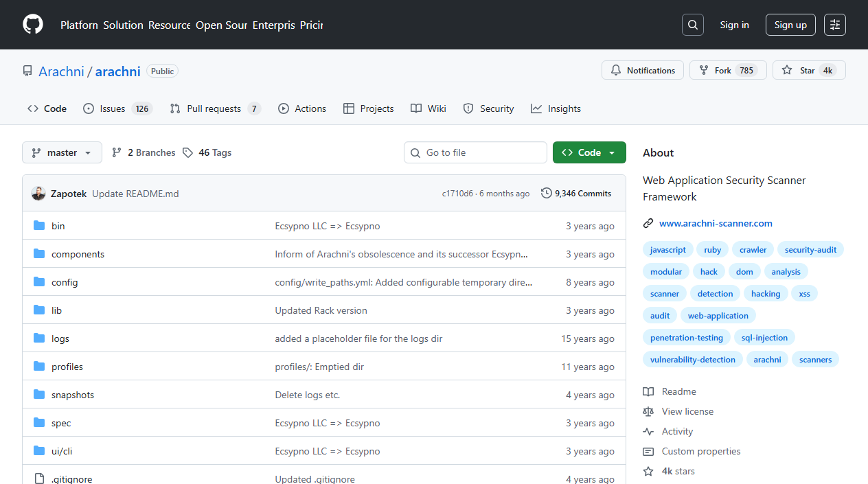Click the folder icon beside lib

(39, 310)
